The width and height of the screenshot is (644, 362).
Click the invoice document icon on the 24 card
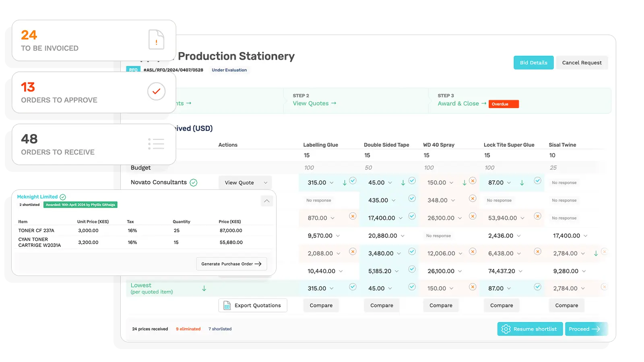click(157, 40)
